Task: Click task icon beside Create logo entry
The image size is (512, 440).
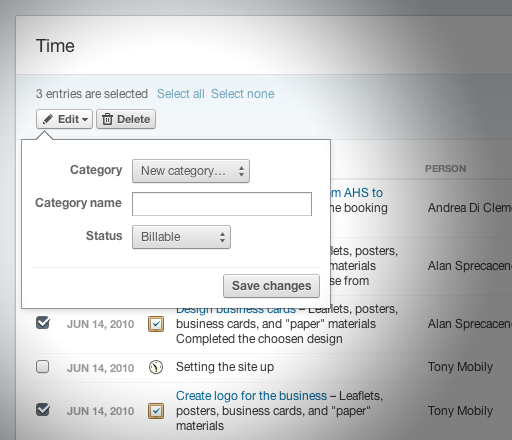Action: (x=156, y=411)
